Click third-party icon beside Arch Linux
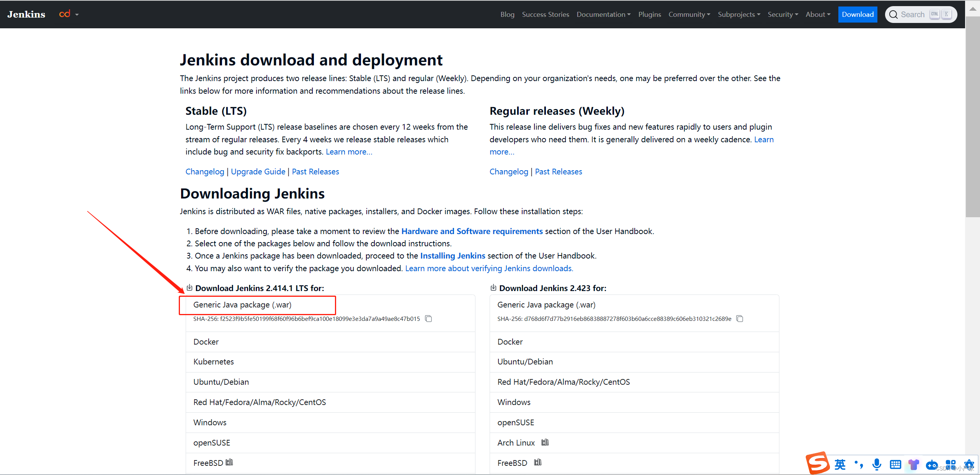980x475 pixels. coord(545,442)
